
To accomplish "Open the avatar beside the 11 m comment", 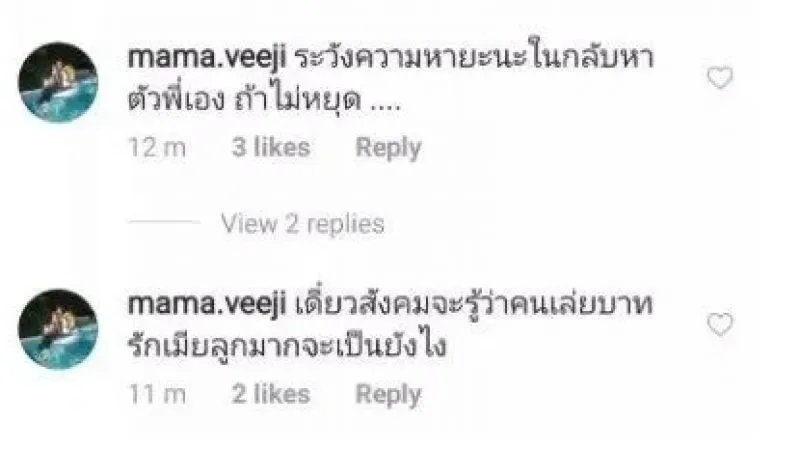I will coord(58,329).
